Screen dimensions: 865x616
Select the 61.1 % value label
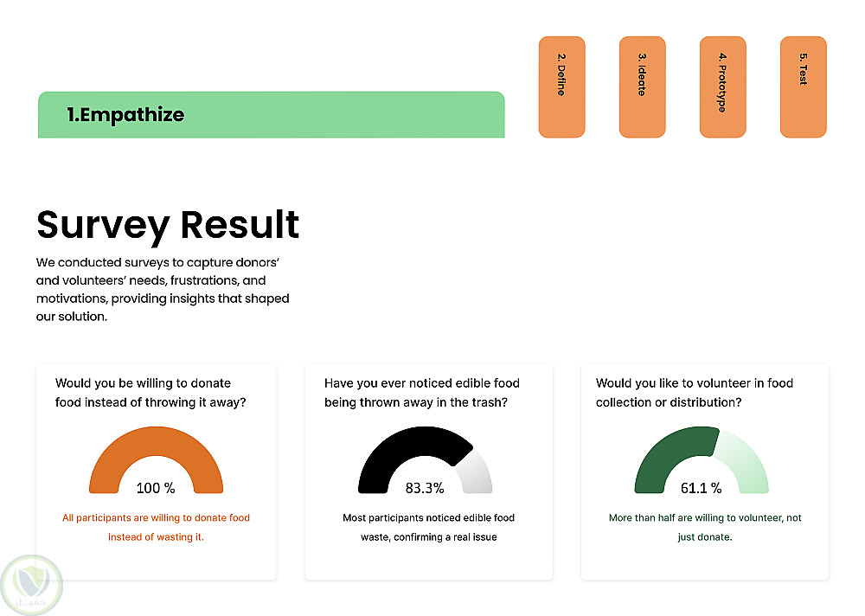[701, 488]
